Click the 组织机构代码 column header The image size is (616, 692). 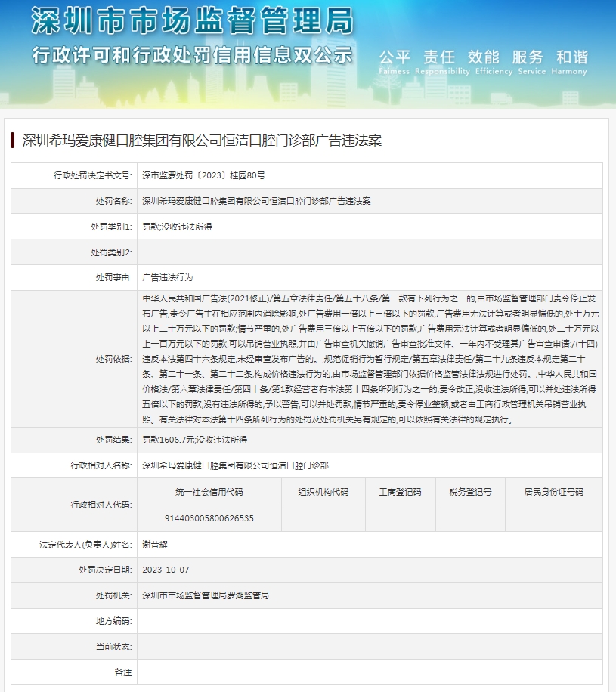click(323, 492)
